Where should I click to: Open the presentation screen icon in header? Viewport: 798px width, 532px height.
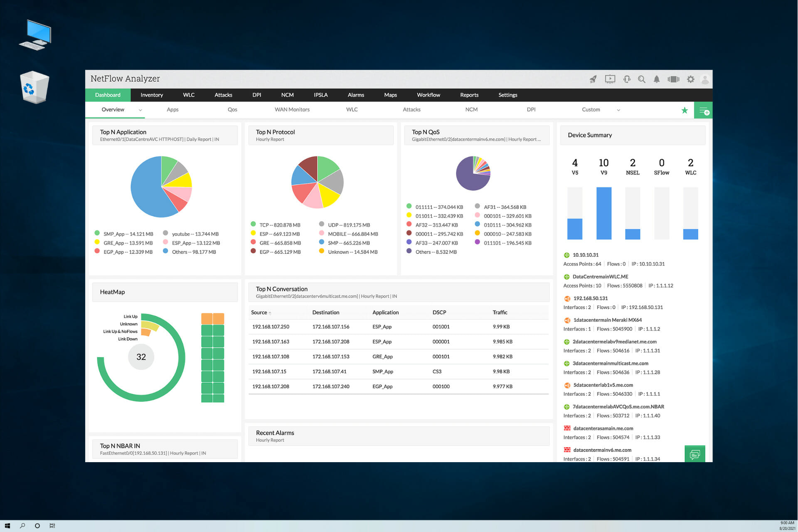click(x=610, y=79)
